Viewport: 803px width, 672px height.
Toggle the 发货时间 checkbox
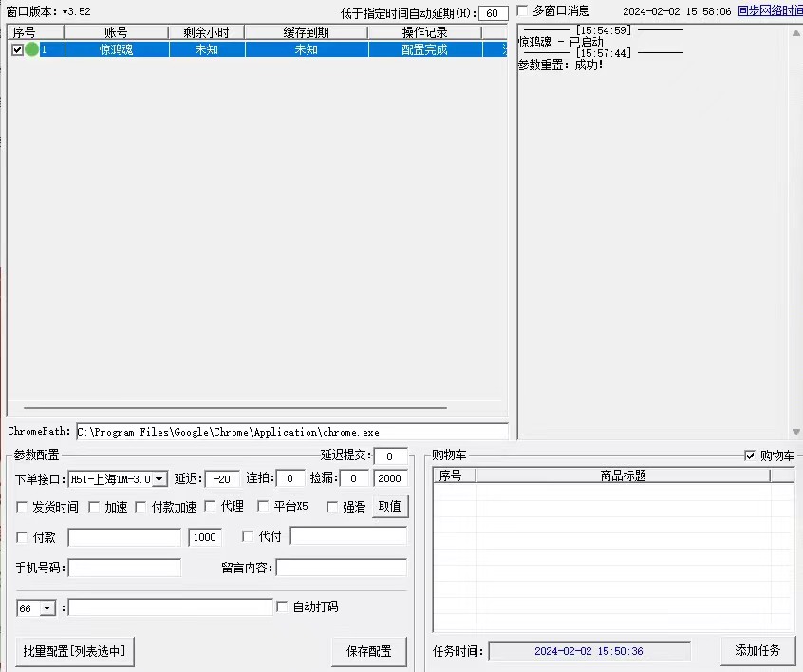[x=23, y=507]
